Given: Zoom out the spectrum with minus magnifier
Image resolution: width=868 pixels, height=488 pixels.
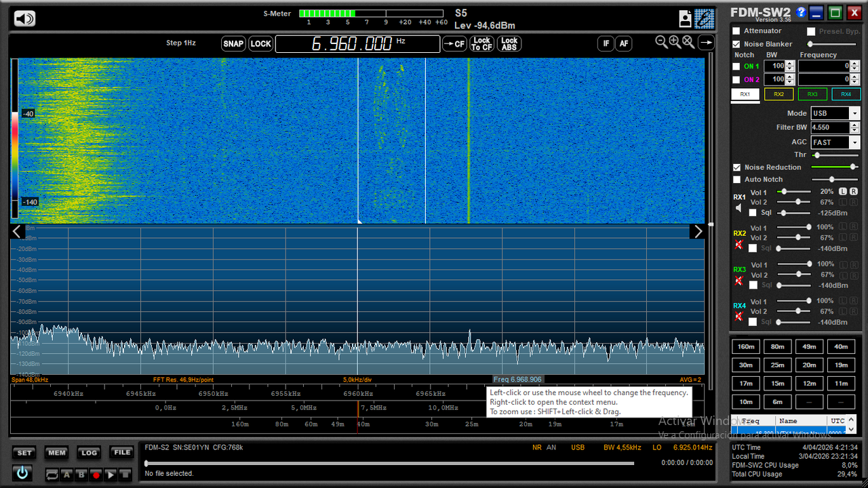Looking at the screenshot, I should pos(662,42).
